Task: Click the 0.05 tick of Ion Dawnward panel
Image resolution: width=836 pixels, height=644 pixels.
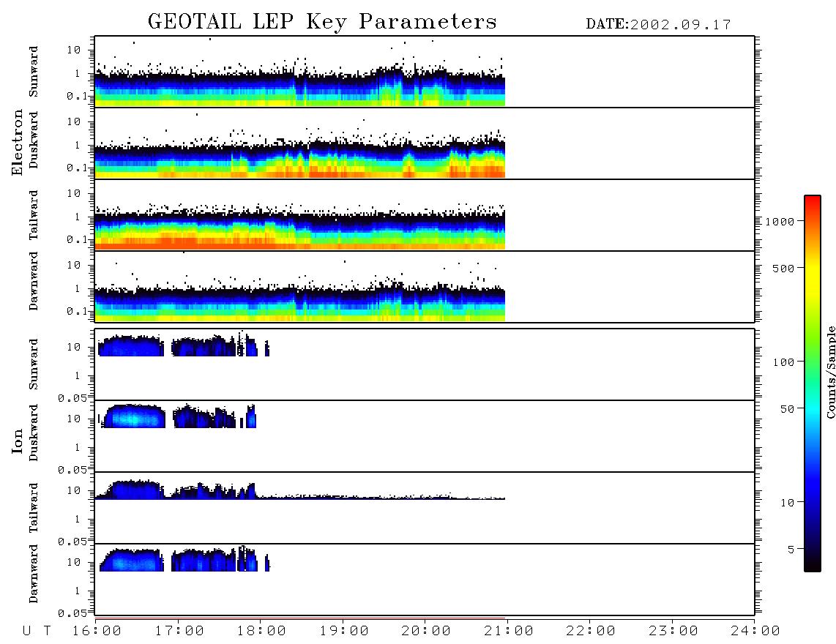Action: [x=72, y=613]
